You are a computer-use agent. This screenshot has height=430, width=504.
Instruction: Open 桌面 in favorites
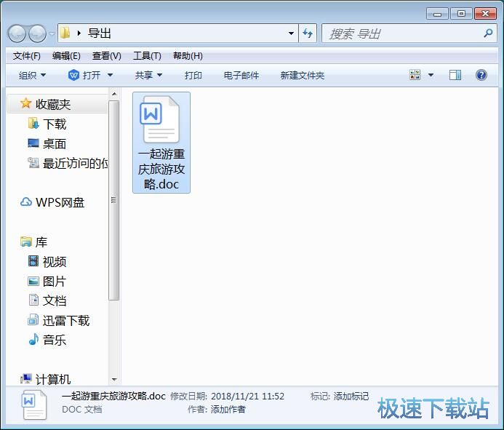(55, 144)
